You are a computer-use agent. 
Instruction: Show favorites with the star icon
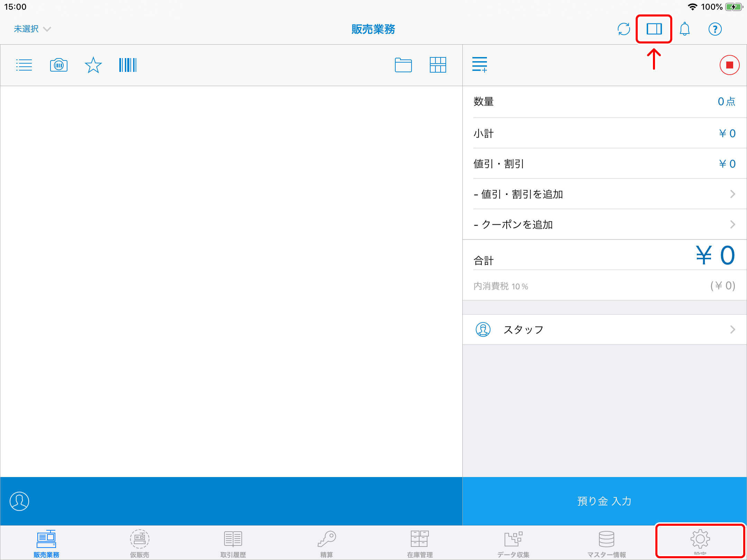pos(93,65)
